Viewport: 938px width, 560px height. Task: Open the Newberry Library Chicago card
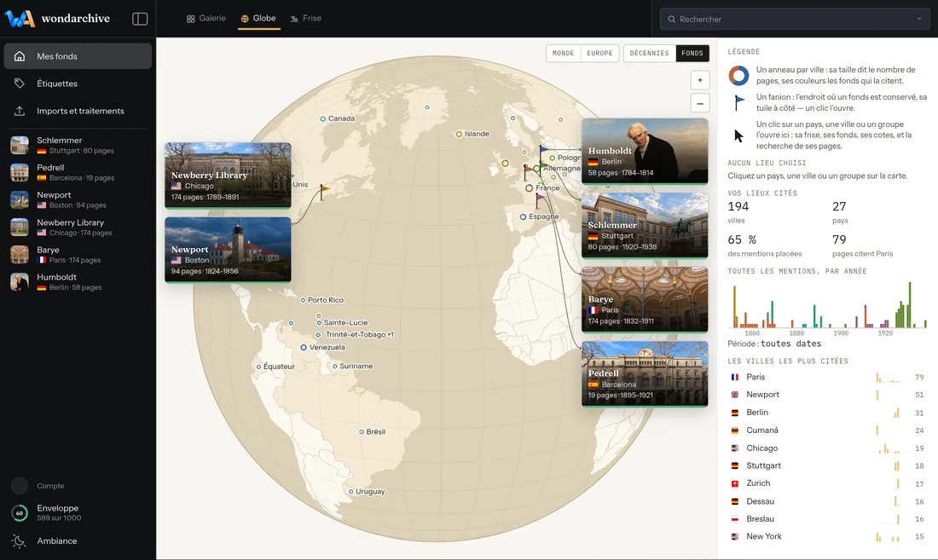coord(228,175)
